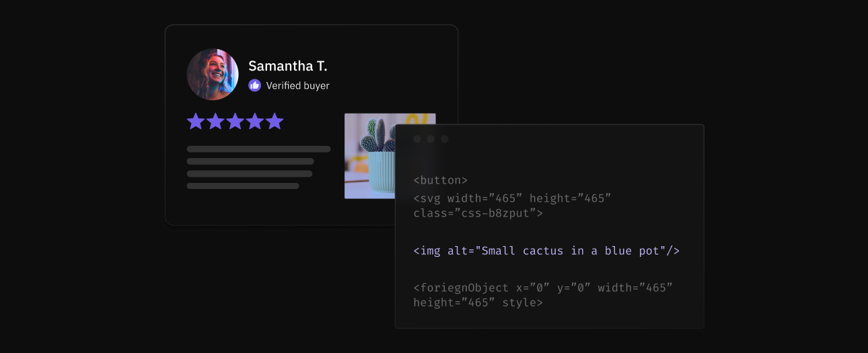The image size is (868, 353).
Task: Select the highlighted img alt code line
Action: tap(546, 251)
